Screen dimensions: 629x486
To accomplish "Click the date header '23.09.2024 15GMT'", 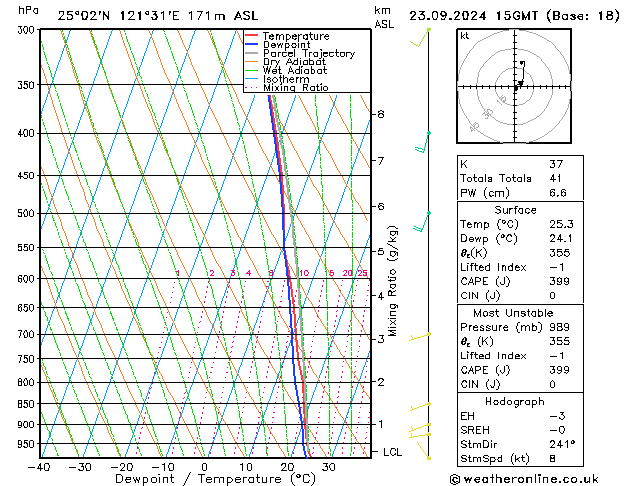I will [x=473, y=16].
